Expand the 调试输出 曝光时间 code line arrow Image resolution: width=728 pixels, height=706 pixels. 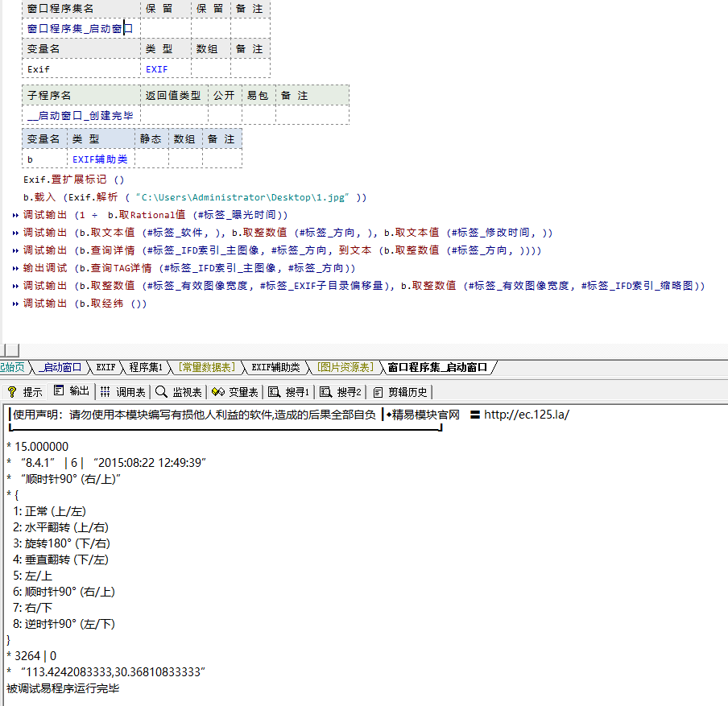16,216
